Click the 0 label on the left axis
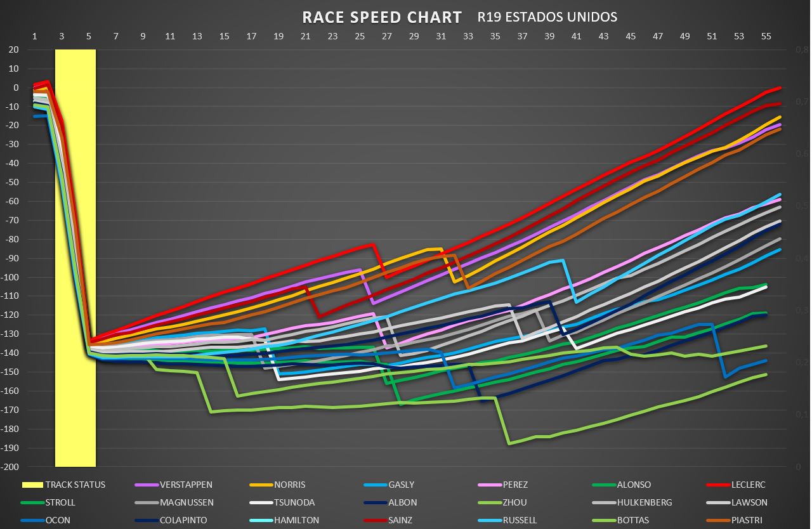The image size is (812, 529). (16, 88)
